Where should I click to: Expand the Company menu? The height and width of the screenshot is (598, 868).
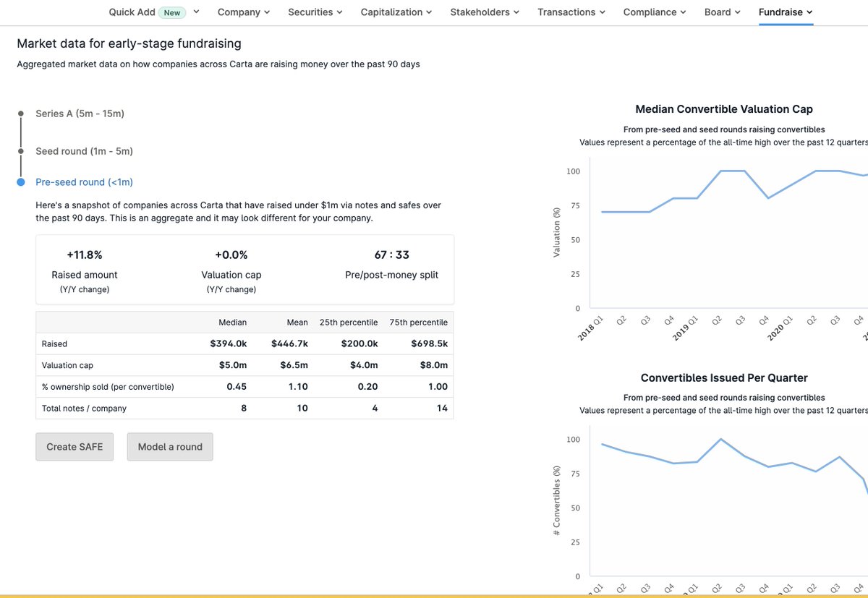[244, 12]
